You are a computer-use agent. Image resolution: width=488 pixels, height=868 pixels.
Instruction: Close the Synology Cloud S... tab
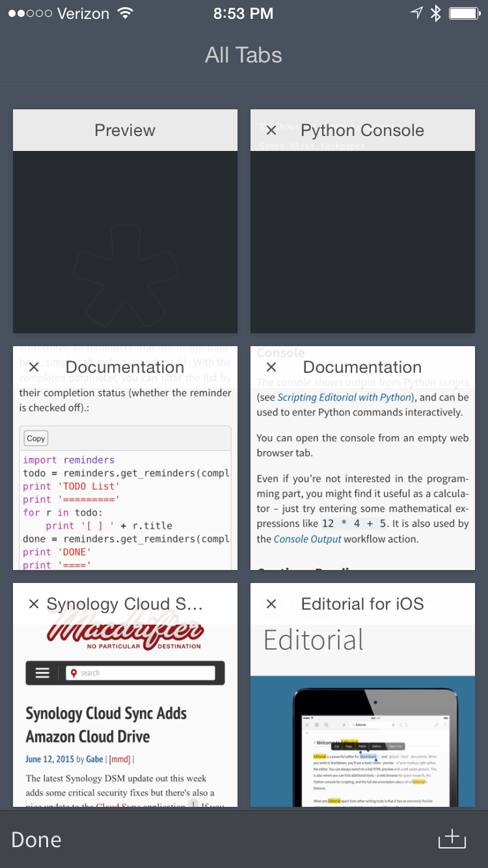tap(34, 604)
